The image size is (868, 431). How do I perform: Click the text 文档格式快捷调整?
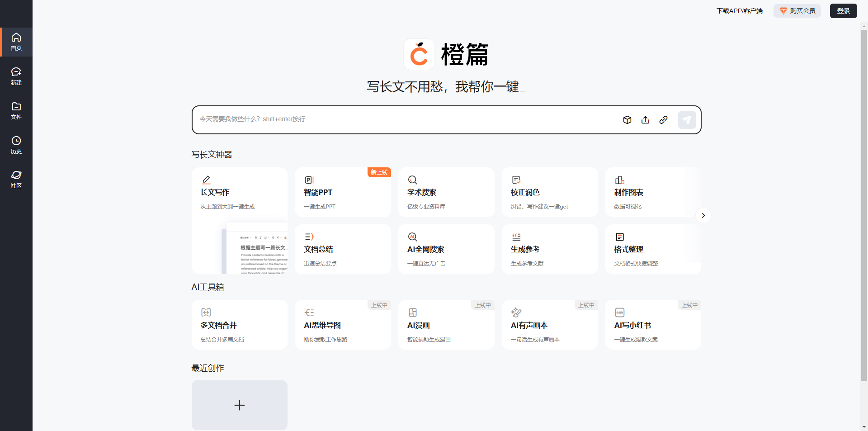[636, 264]
